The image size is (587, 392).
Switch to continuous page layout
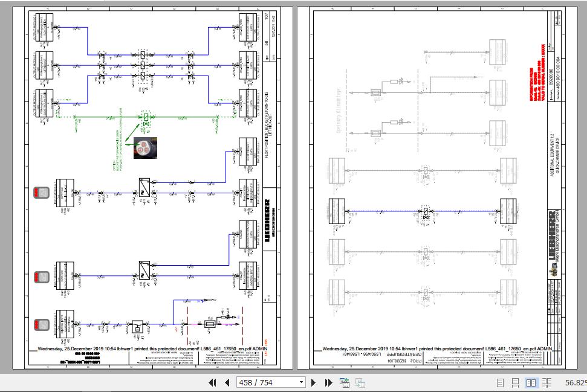[x=516, y=383]
